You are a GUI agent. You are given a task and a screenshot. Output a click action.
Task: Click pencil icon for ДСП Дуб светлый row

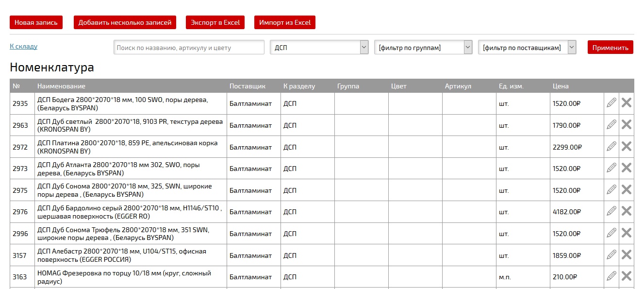pyautogui.click(x=611, y=125)
